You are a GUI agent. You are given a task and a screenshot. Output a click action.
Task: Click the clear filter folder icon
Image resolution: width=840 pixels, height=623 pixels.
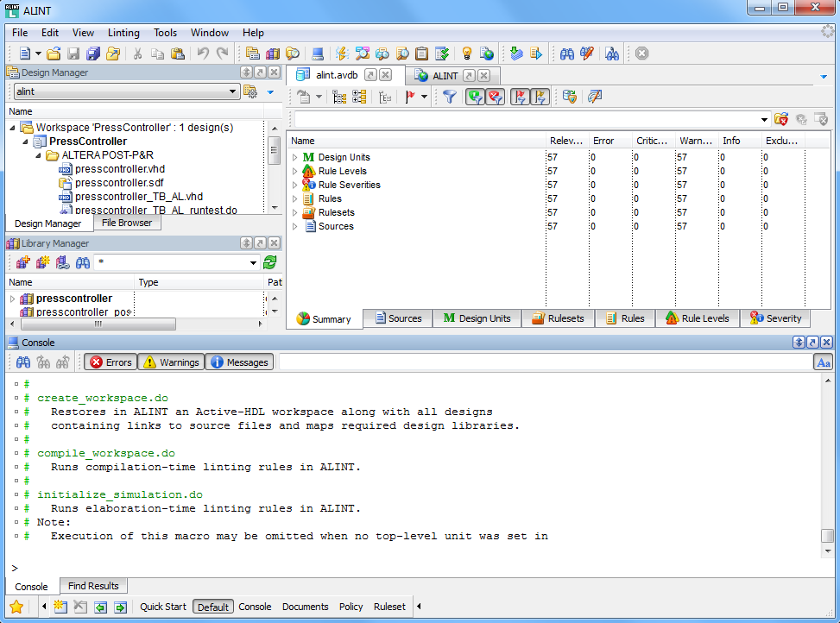click(781, 119)
